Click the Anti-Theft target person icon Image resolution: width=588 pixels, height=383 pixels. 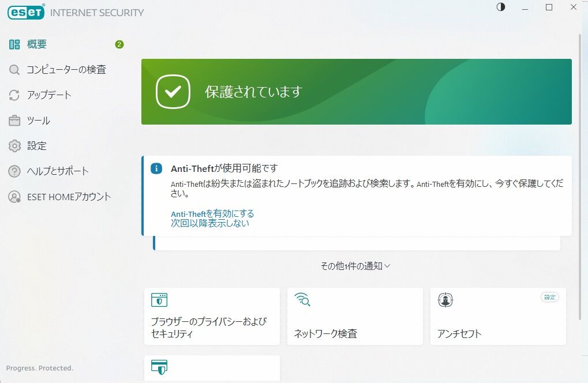[x=445, y=300]
